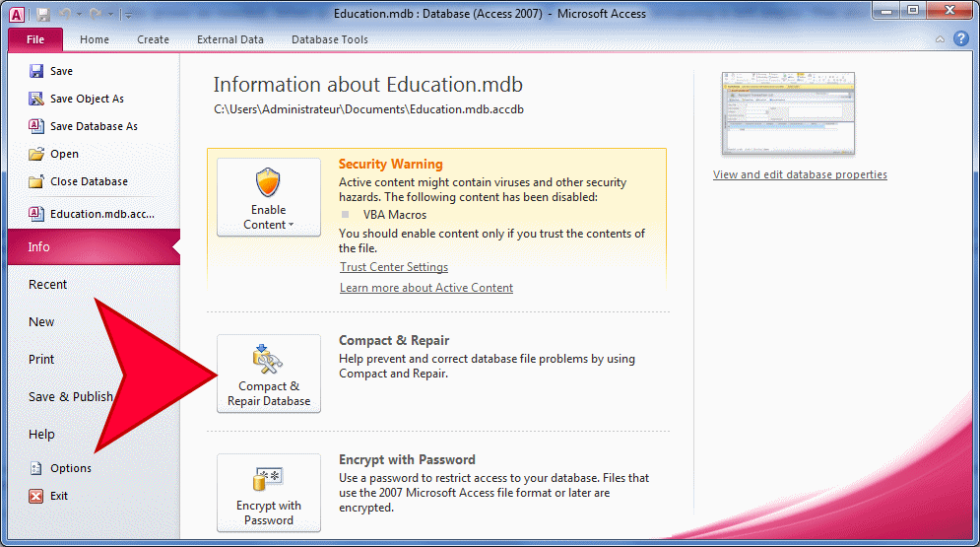
Task: Click the Save Database As icon
Action: [x=36, y=125]
